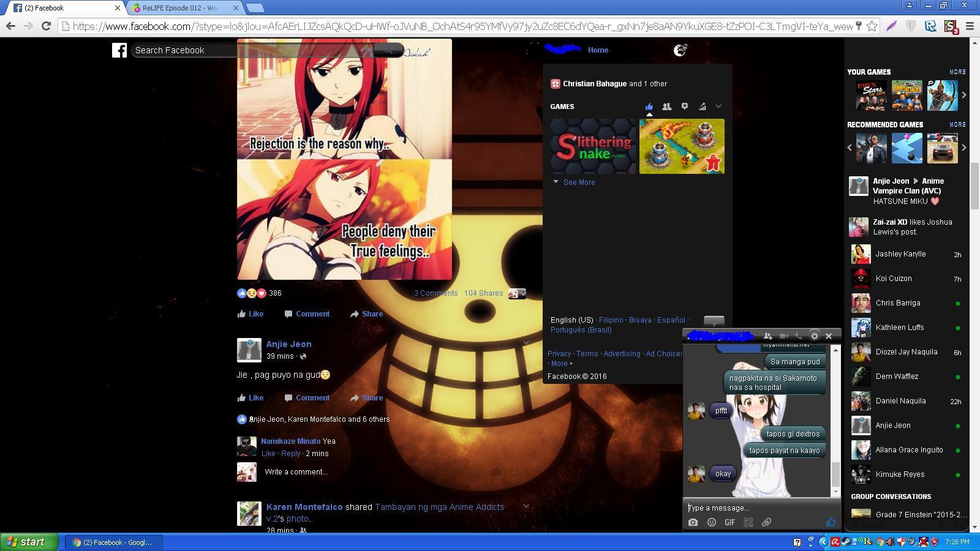Open chat with Kimuke Reyes

click(x=906, y=474)
